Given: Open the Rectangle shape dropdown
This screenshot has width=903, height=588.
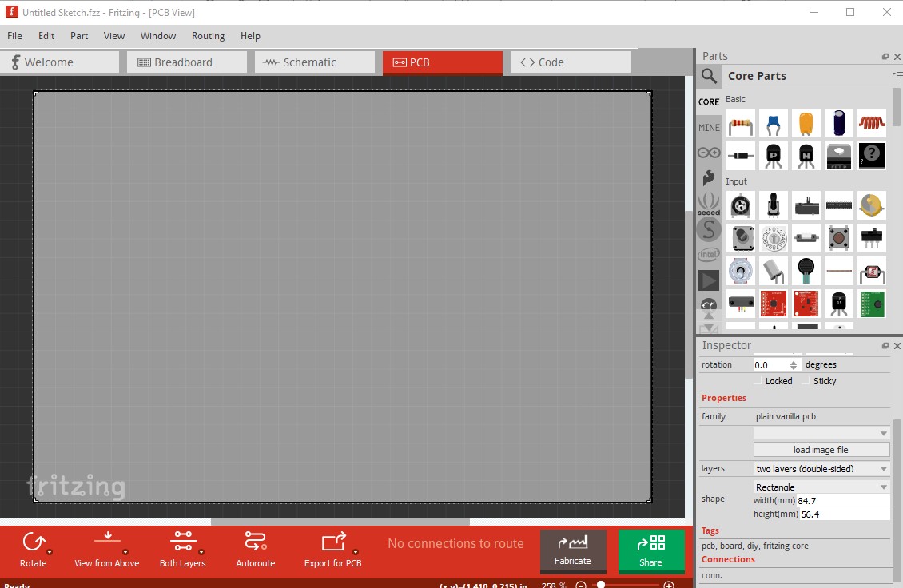Looking at the screenshot, I should pos(821,487).
